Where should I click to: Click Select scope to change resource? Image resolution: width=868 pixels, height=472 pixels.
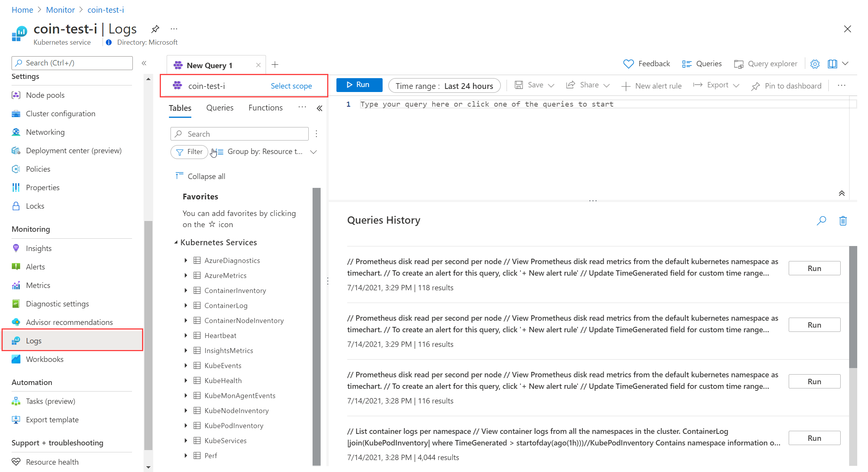tap(292, 86)
